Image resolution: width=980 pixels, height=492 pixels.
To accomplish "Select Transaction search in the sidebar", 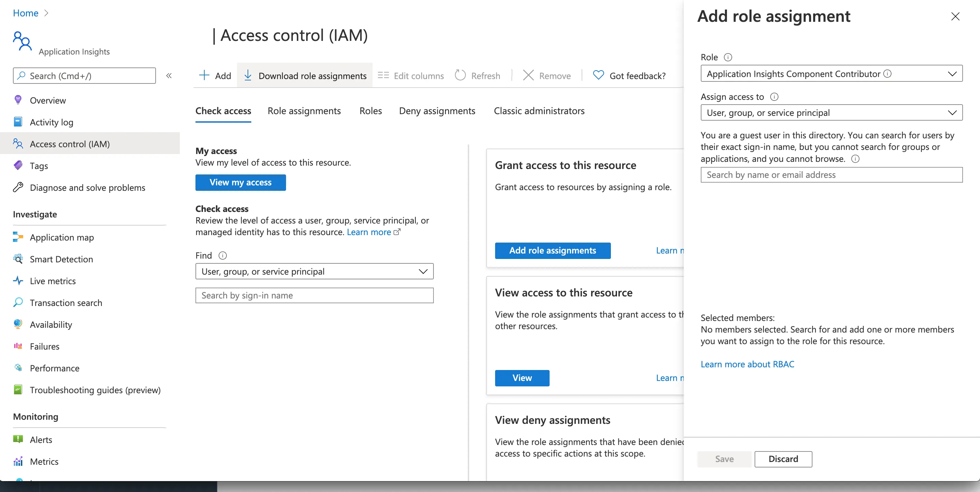I will click(66, 303).
